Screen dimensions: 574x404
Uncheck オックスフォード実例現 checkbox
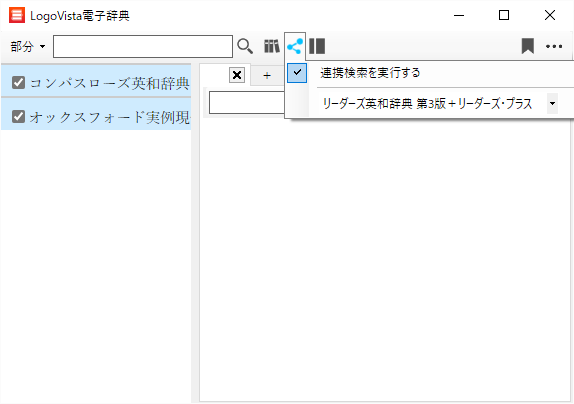click(x=18, y=117)
